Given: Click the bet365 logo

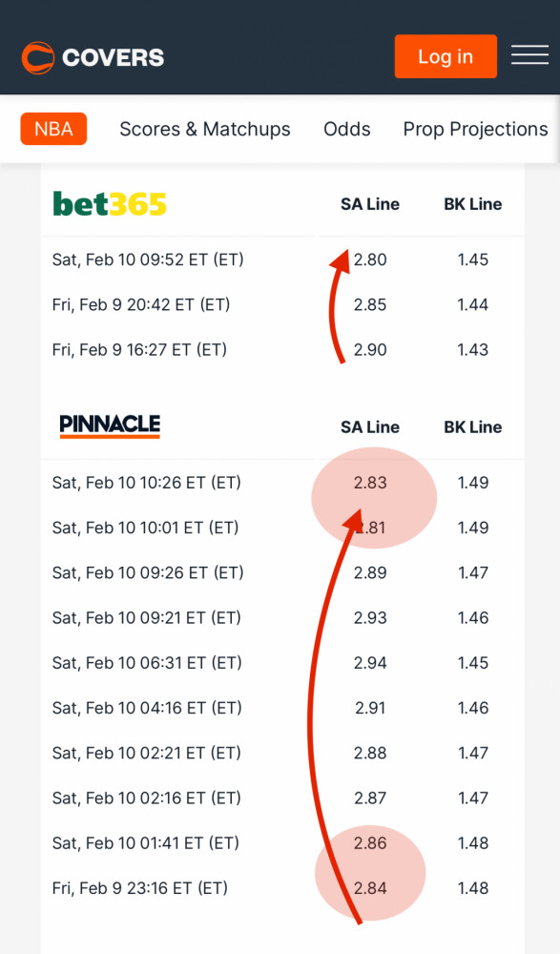Looking at the screenshot, I should (110, 204).
